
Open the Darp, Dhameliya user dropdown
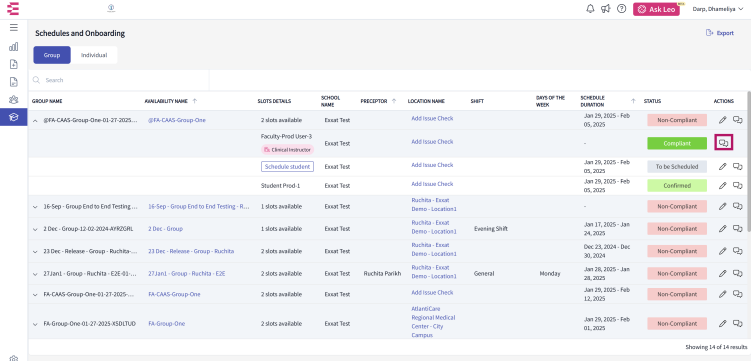click(x=718, y=9)
